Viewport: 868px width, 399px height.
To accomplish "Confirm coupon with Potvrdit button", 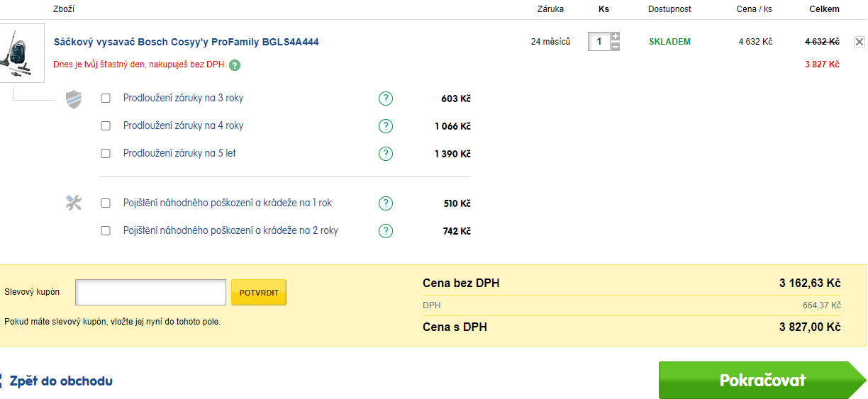I will [259, 292].
